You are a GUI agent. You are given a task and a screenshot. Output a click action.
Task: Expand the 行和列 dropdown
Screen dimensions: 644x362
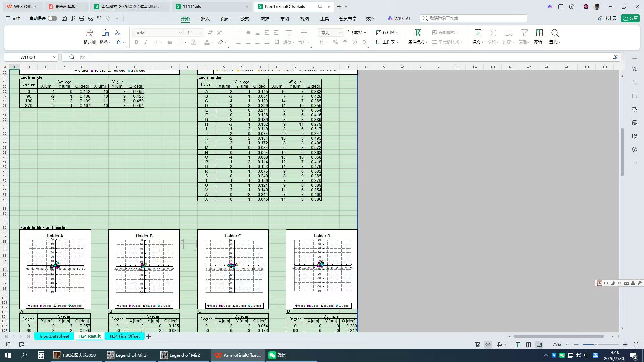[x=387, y=33]
